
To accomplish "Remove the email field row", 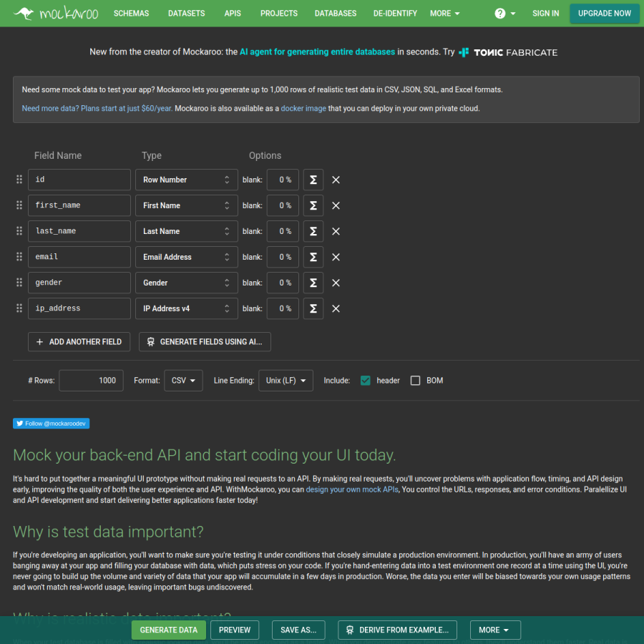I will pos(336,257).
